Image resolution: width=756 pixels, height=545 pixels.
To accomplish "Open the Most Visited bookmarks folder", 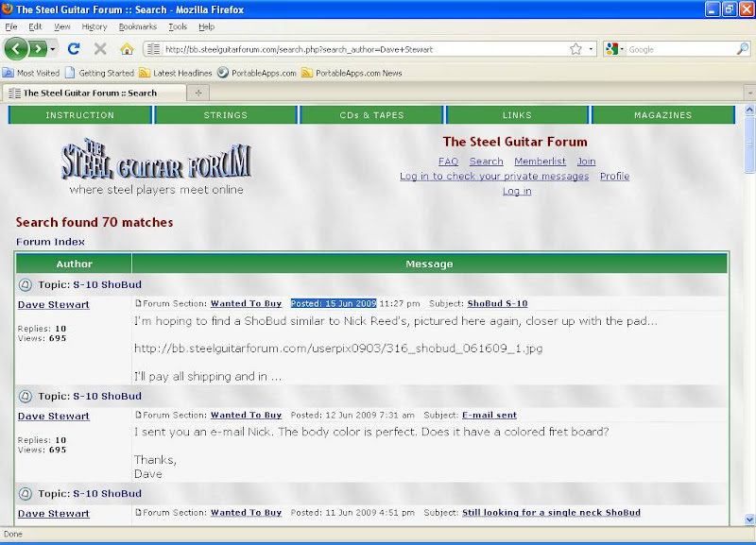I will pos(31,74).
